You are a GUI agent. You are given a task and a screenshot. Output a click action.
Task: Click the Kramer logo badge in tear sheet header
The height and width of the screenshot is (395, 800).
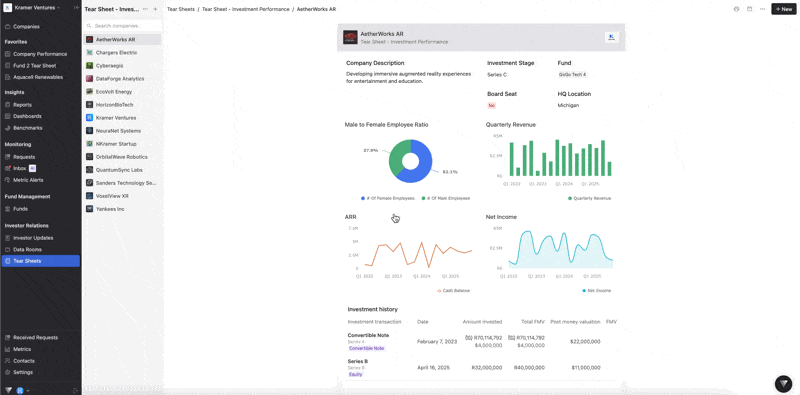point(611,37)
